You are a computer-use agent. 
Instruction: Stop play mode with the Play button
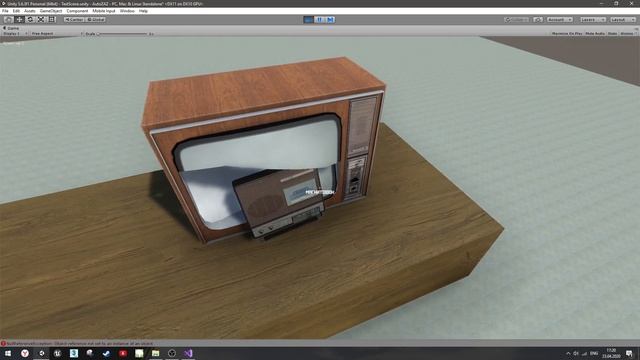coord(309,20)
